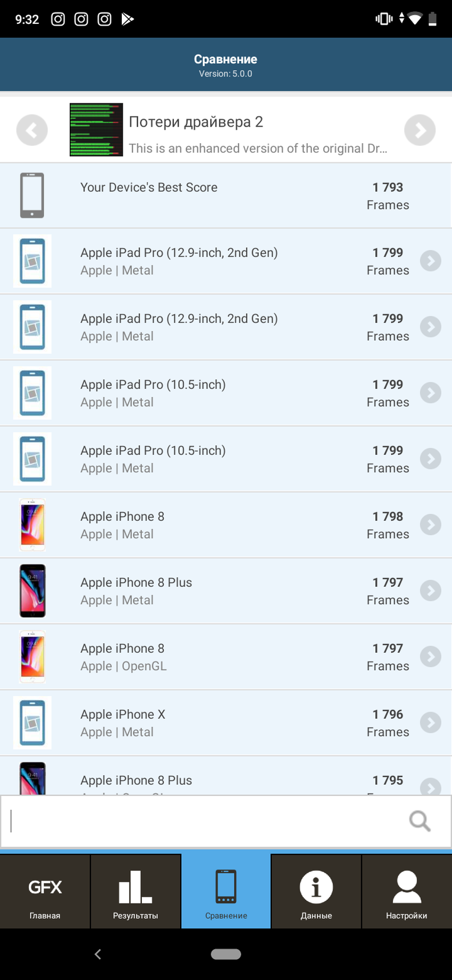This screenshot has height=980, width=452.
Task: Tap the iPhone 8 OpenGL device image
Action: [32, 657]
